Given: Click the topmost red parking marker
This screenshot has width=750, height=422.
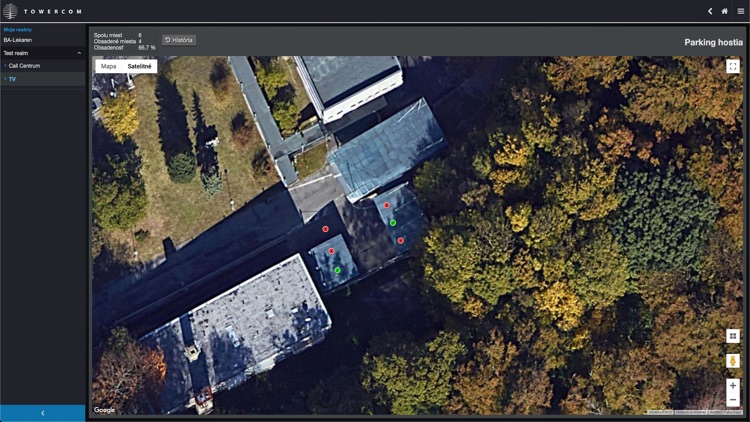Looking at the screenshot, I should tap(386, 205).
